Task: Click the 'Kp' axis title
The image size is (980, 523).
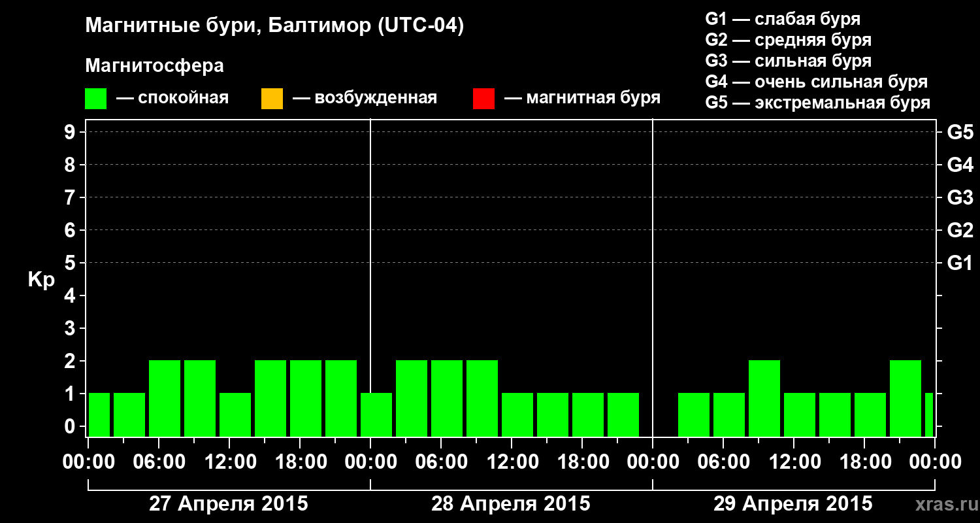Action: click(x=41, y=280)
